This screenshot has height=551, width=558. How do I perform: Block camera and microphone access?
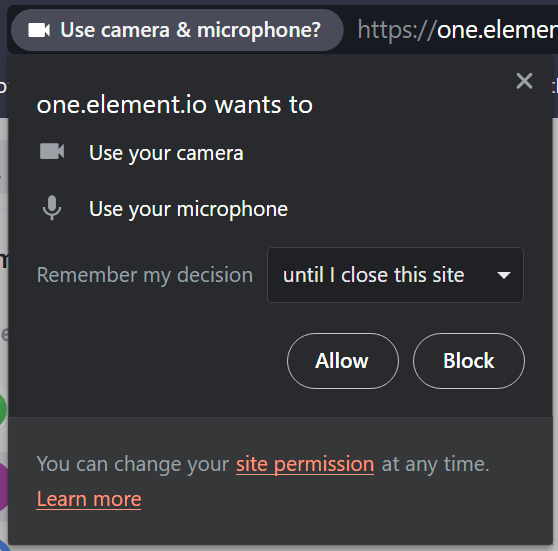(469, 361)
